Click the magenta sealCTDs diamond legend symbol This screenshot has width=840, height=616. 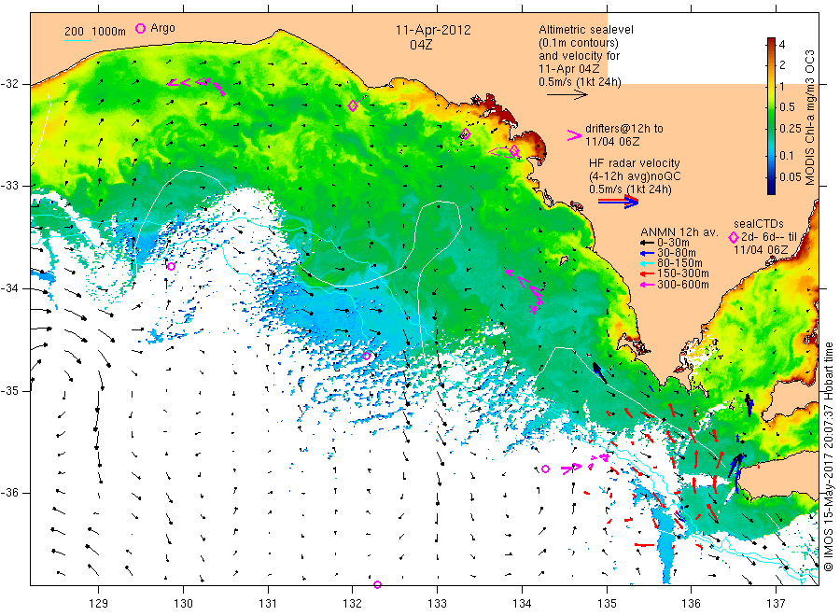click(x=734, y=237)
